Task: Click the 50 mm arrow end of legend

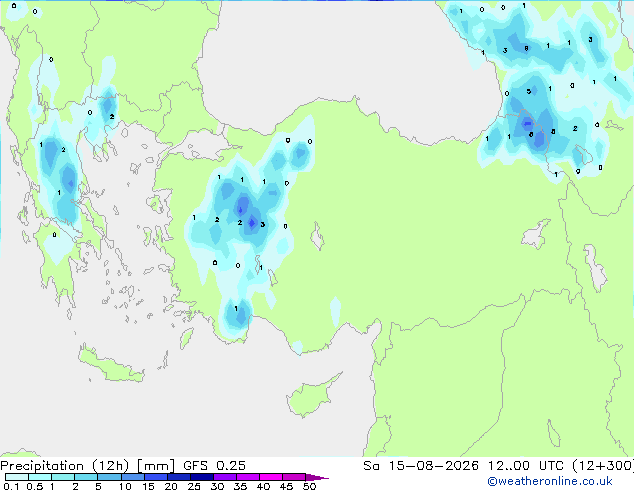Action: click(317, 477)
